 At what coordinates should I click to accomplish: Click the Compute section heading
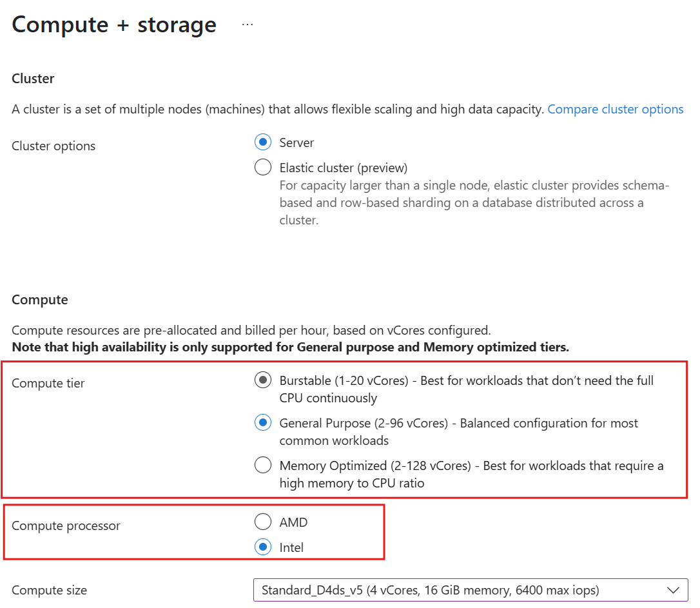[x=40, y=300]
